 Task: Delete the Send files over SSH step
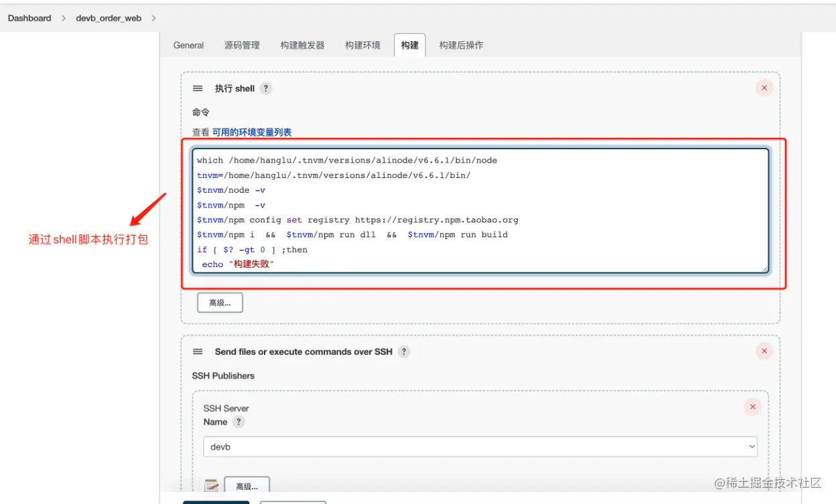[764, 351]
